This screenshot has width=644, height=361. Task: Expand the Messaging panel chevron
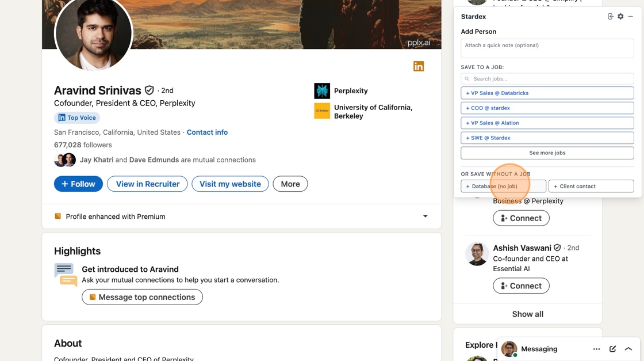[628, 349]
